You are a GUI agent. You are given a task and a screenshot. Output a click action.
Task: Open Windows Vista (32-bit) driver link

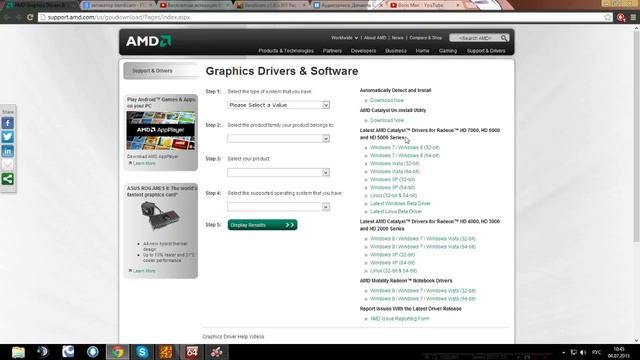[395, 164]
